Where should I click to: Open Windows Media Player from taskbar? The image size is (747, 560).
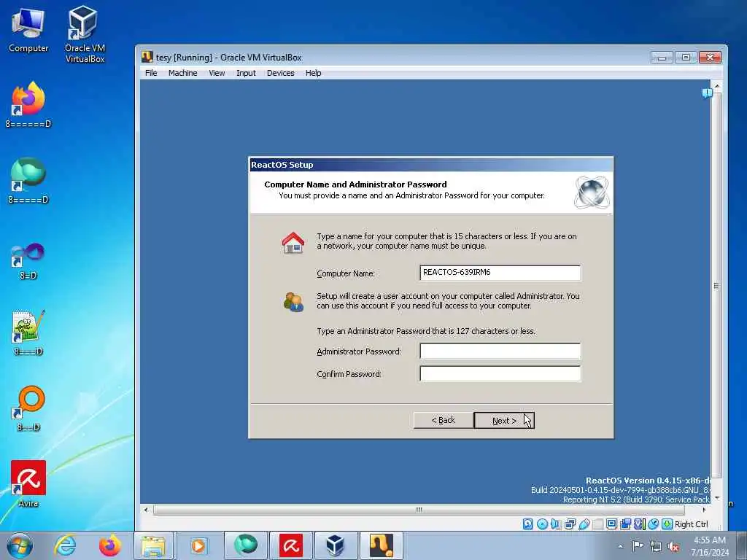[x=198, y=545]
